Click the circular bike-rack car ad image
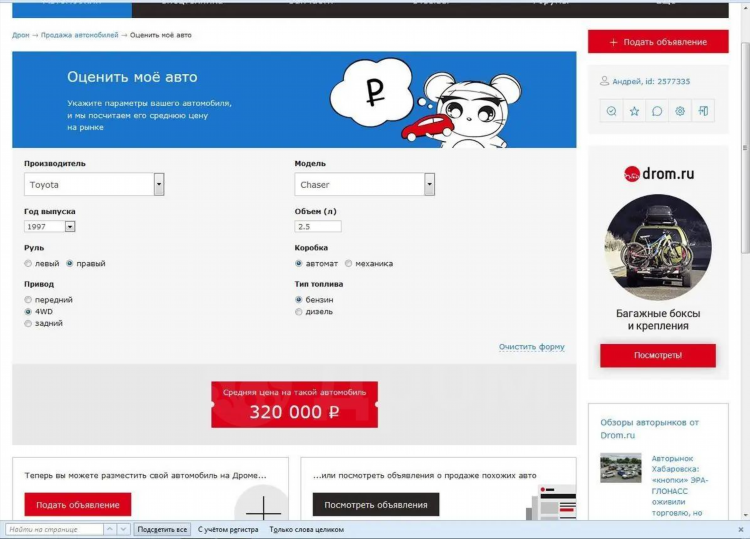 click(658, 247)
